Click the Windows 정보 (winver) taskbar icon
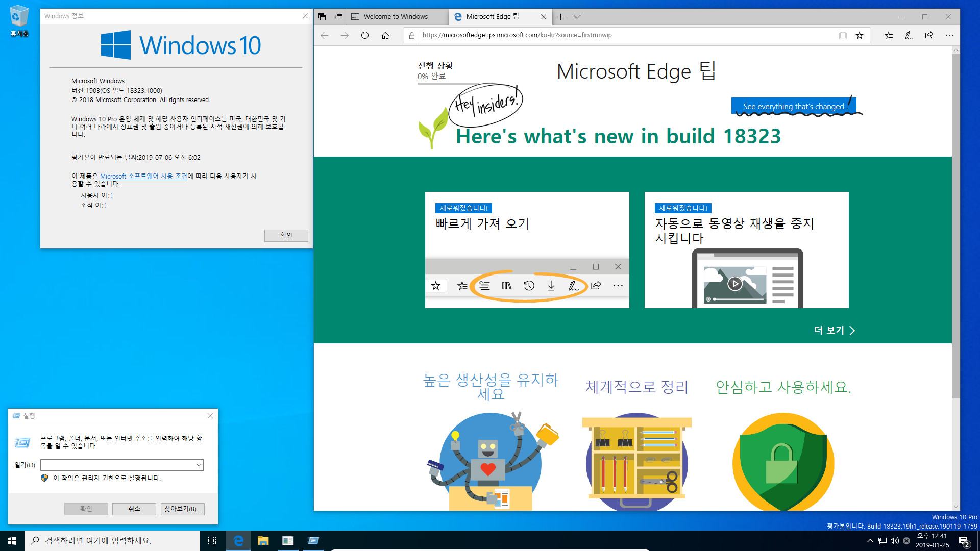The width and height of the screenshot is (980, 551). [x=288, y=541]
